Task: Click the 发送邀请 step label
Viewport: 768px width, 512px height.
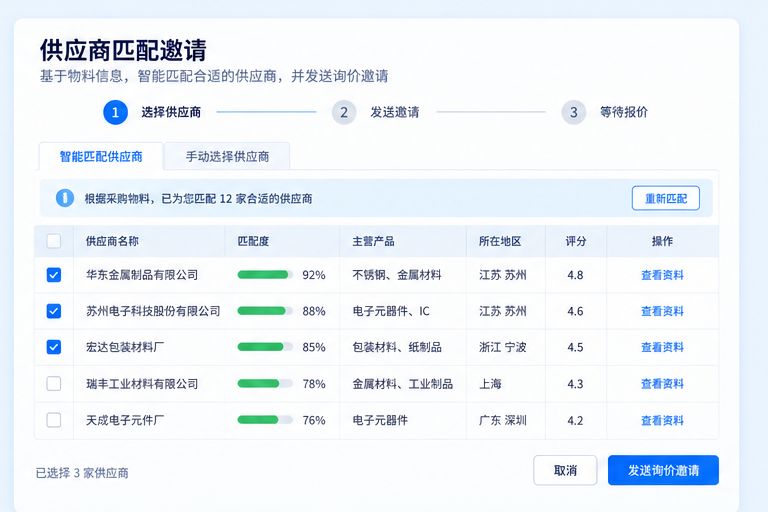Action: point(395,112)
